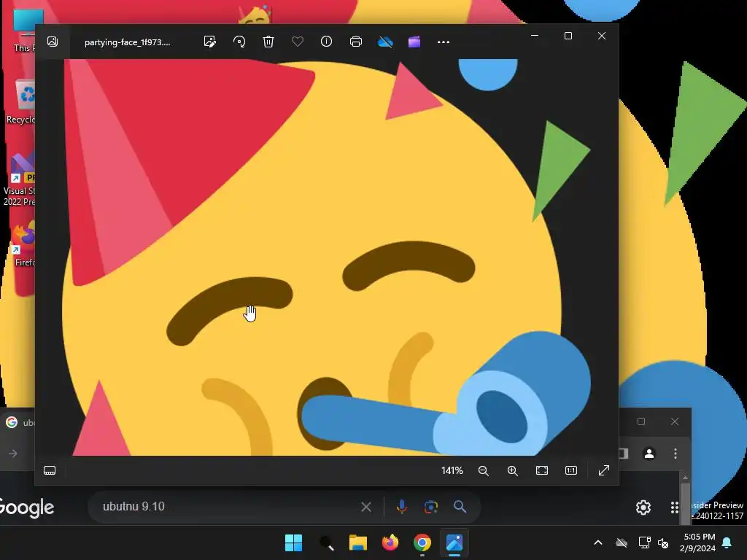Screen dimensions: 747x560
Task: Delete the photo with the trash icon
Action: click(x=268, y=42)
